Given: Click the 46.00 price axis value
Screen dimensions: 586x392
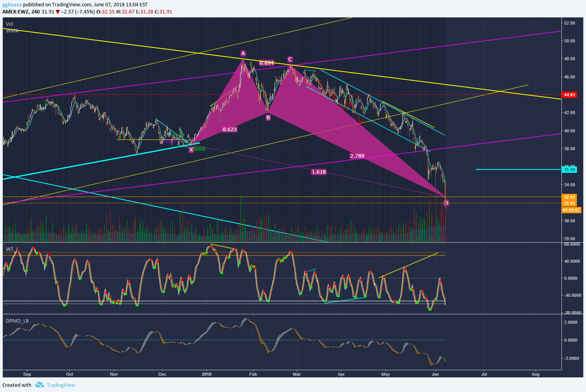Looking at the screenshot, I should click(569, 77).
